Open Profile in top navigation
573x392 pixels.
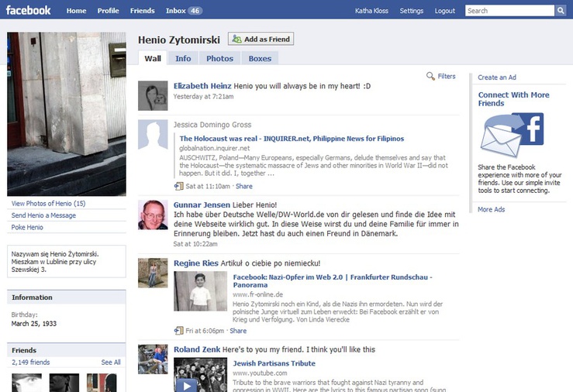109,11
